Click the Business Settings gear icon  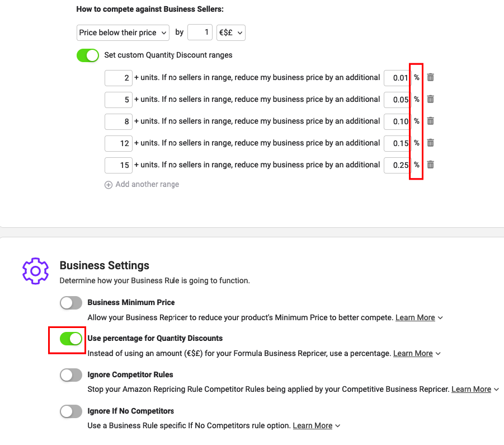[x=35, y=271]
